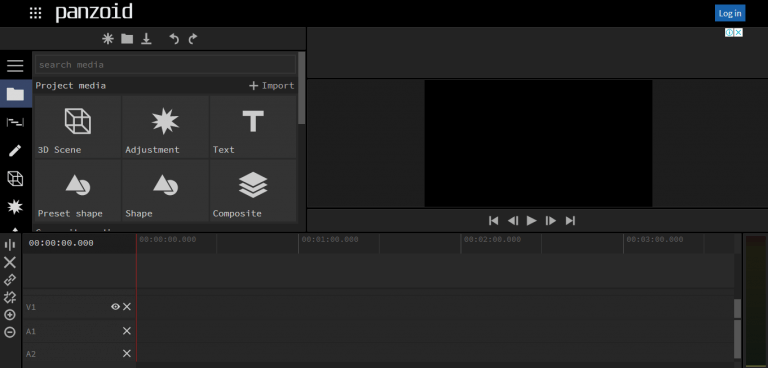Click the link clips timeline tool icon
768x368 pixels.
[x=10, y=280]
